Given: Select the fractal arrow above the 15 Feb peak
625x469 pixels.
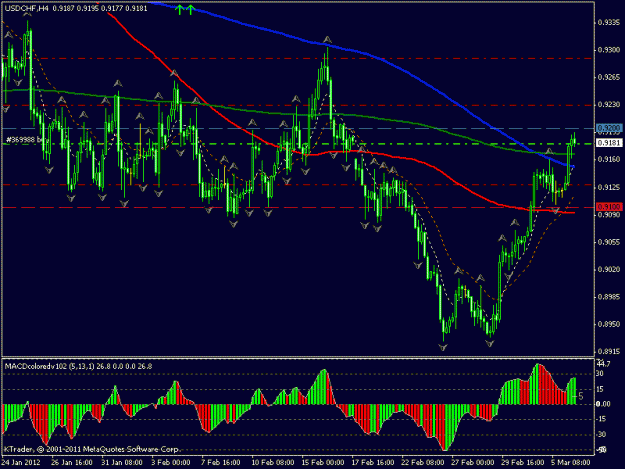Looking at the screenshot, I should [327, 39].
